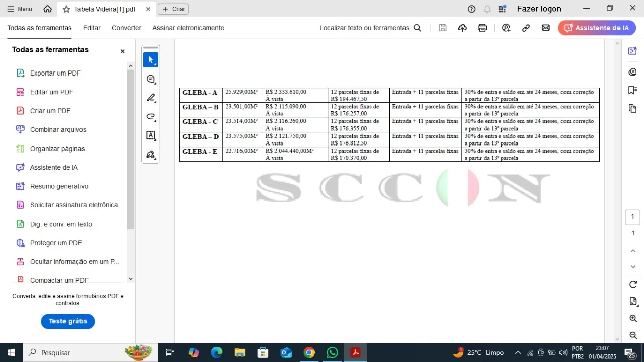Screen dimensions: 644x362
Task: Copy the share link icon
Action: pyautogui.click(x=526, y=28)
